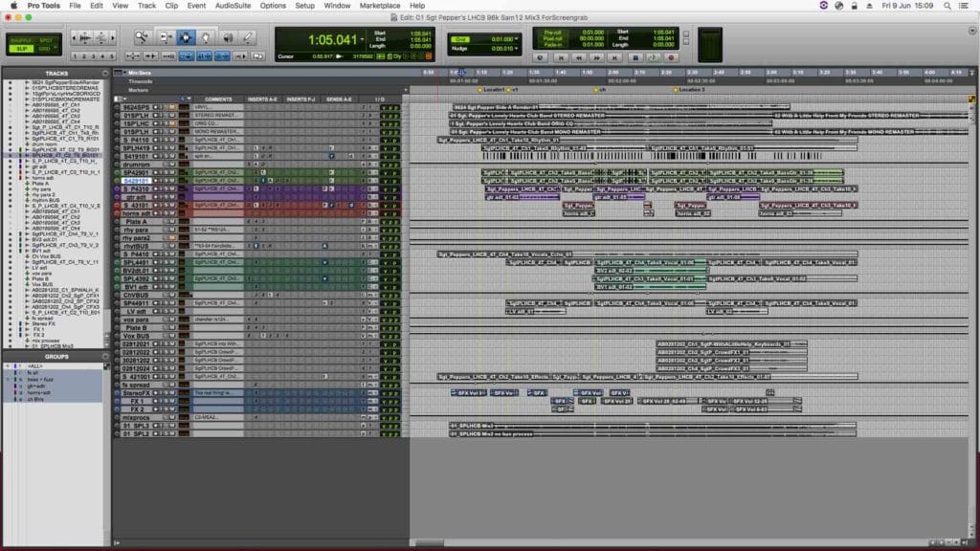Open the File menu

(x=75, y=6)
